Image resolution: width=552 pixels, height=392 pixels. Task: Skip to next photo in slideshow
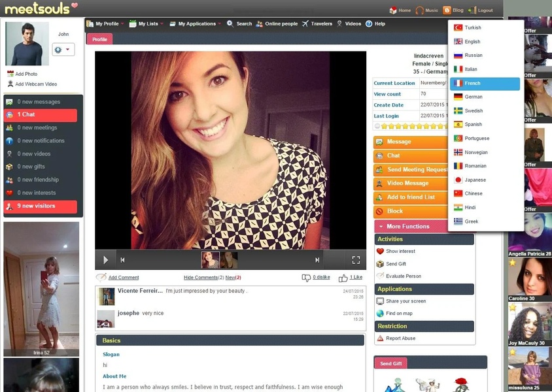317,260
